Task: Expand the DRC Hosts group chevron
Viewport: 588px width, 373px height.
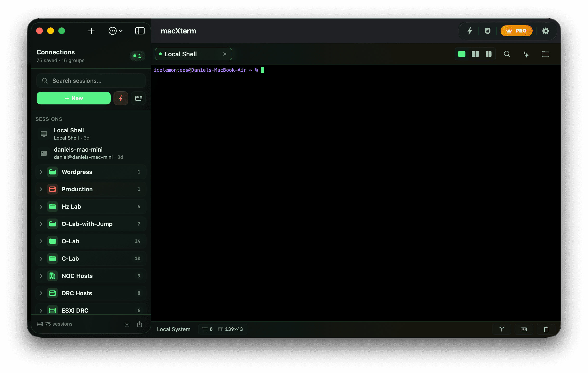Action: [x=41, y=293]
